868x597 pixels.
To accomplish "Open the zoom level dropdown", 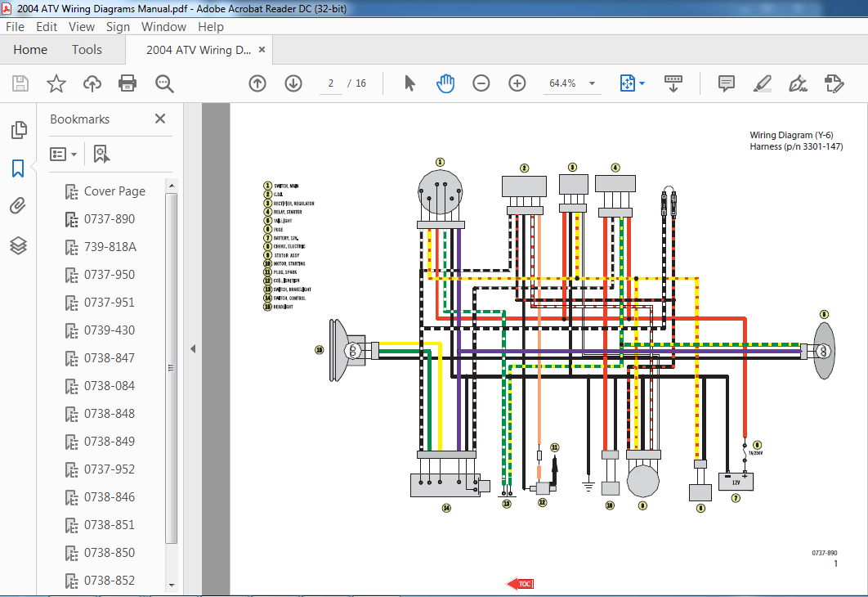I will click(x=593, y=83).
